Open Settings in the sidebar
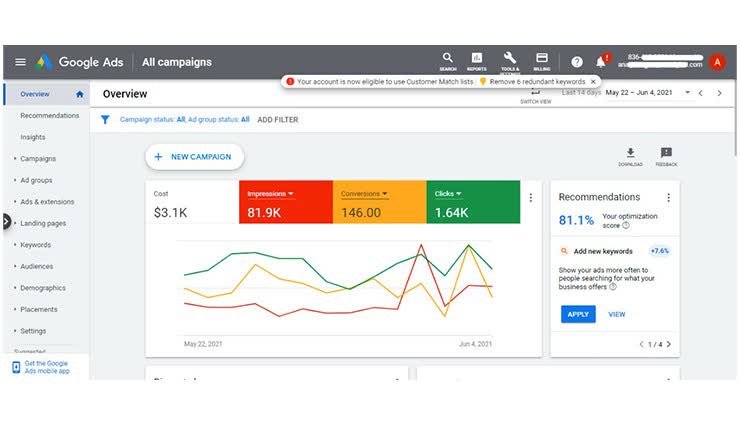Screen dimensions: 740x425 click(33, 331)
